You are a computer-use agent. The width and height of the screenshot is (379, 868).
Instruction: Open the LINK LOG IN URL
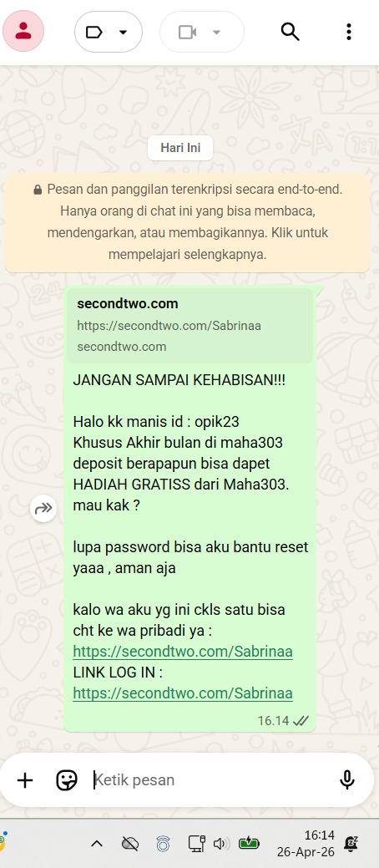(x=183, y=693)
